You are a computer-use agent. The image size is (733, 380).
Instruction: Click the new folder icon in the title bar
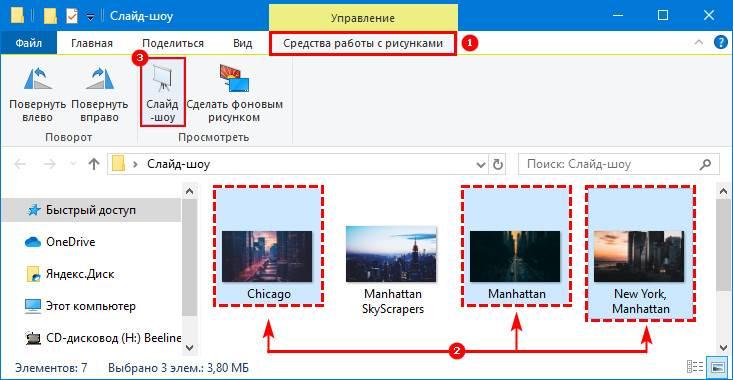(50, 16)
